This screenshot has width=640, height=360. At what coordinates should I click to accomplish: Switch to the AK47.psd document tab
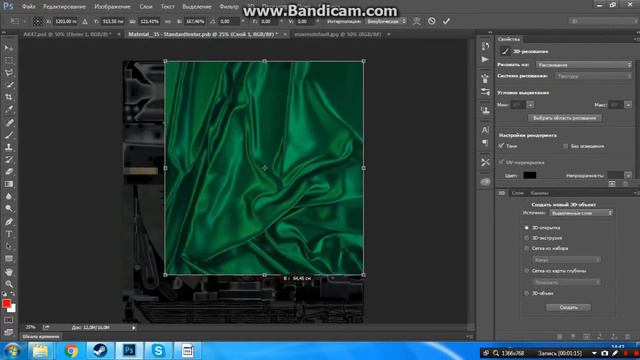[x=67, y=34]
